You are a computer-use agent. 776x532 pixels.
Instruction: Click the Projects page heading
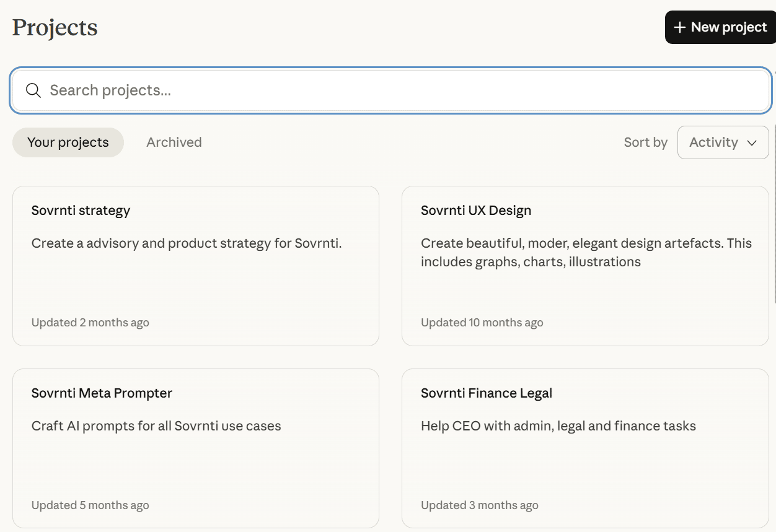55,28
